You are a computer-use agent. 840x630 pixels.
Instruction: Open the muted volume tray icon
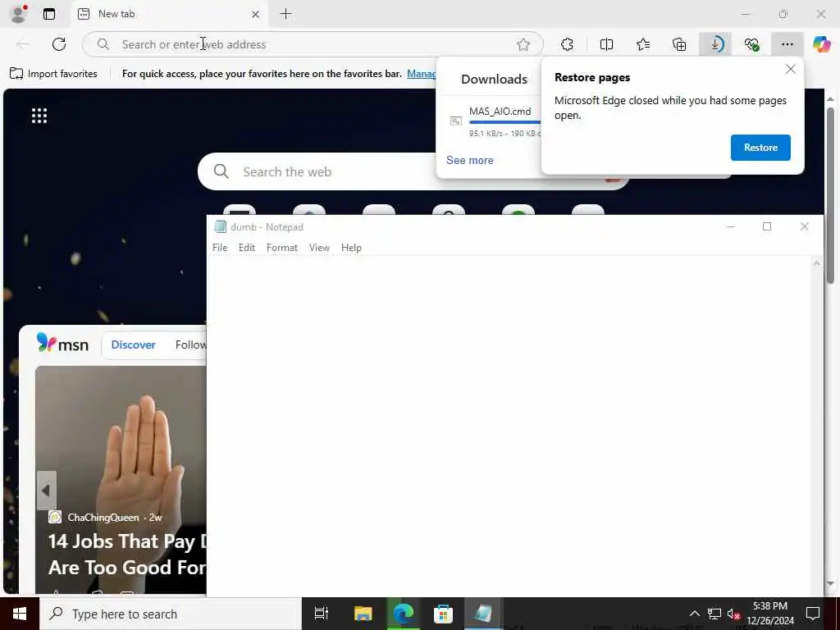point(733,614)
